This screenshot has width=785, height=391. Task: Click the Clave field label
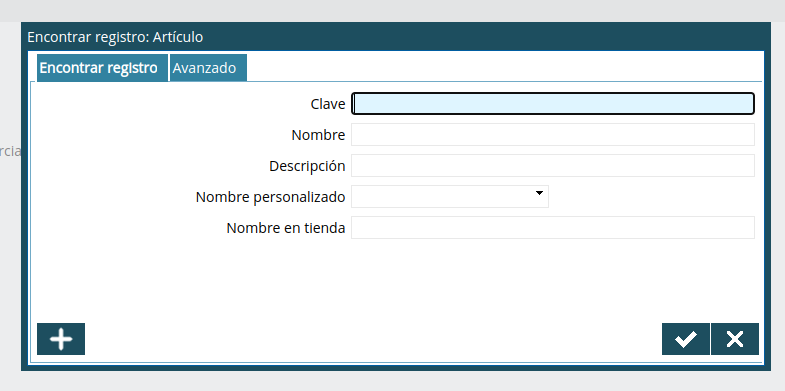[x=328, y=104]
